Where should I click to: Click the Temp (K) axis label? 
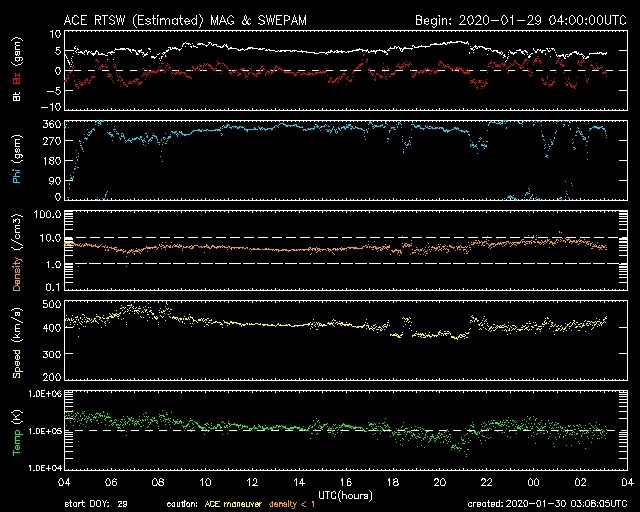17,431
